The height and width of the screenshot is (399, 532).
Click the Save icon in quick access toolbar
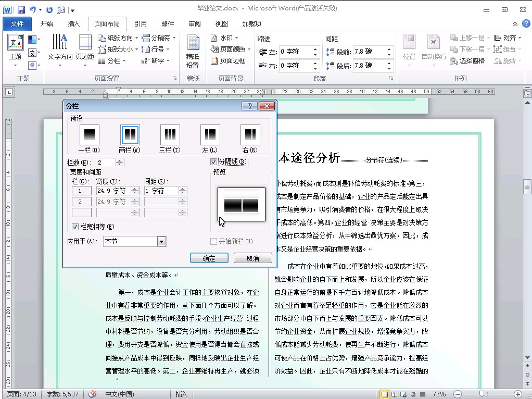pyautogui.click(x=21, y=9)
